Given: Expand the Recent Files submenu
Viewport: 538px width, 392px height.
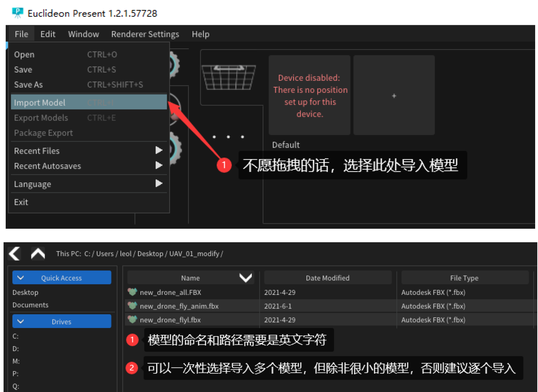Looking at the screenshot, I should 89,150.
